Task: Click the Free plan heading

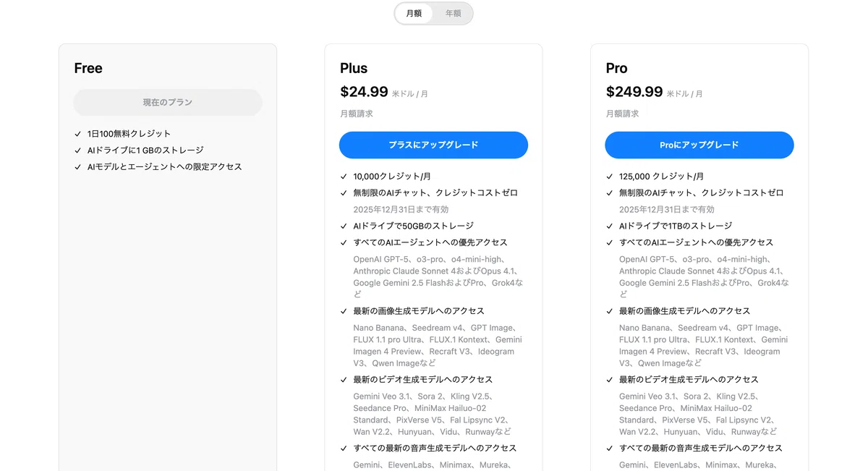Action: click(88, 68)
